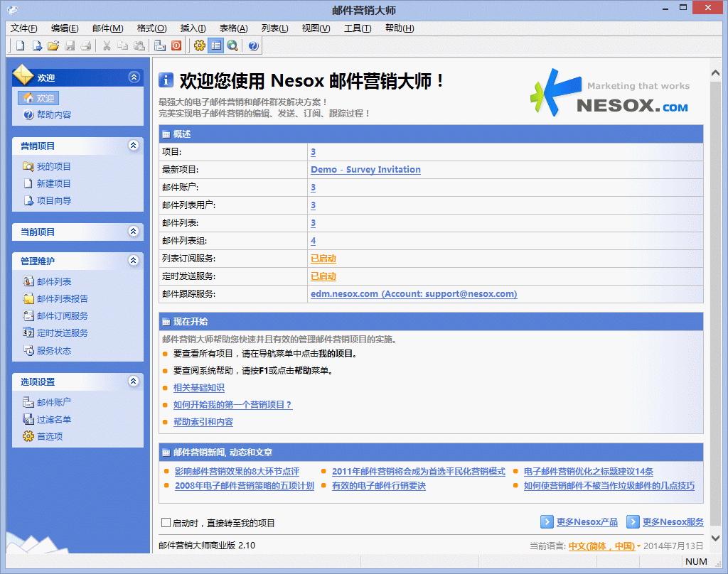
Task: Click the icon beside 邮件账户 in sidebar
Action: click(28, 402)
